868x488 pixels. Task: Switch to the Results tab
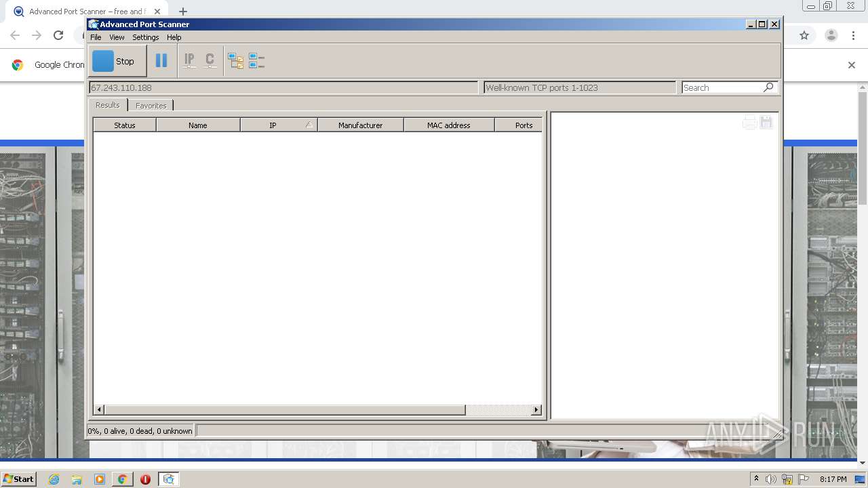tap(107, 105)
